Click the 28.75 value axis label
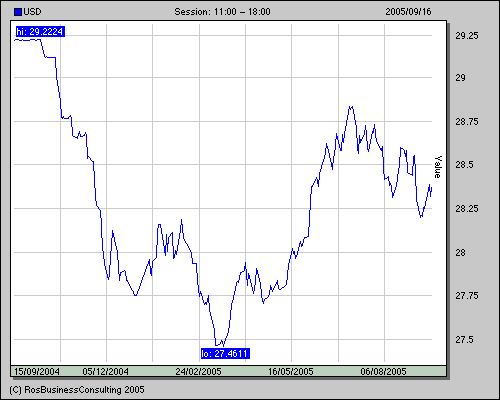 pyautogui.click(x=467, y=122)
